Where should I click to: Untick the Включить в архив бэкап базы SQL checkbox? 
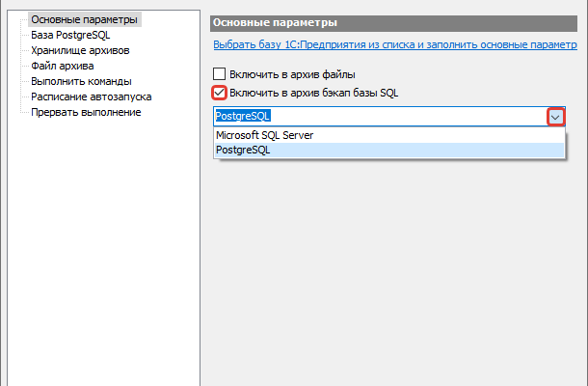(x=219, y=93)
